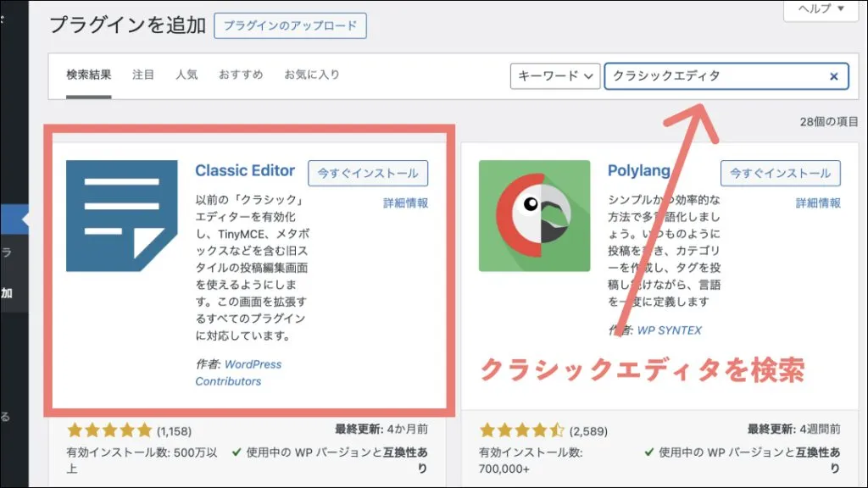Click the プラグインを追加 page heading
Image resolution: width=868 pixels, height=488 pixels.
pos(127,25)
